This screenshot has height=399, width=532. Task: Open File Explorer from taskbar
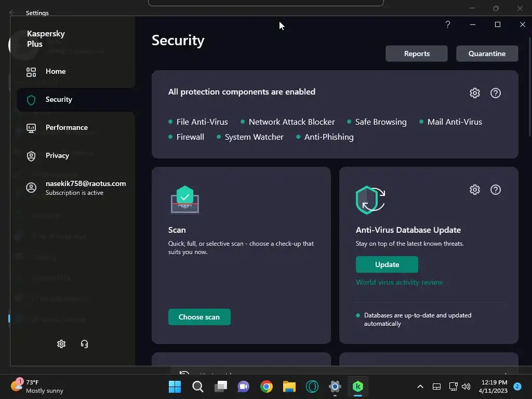pyautogui.click(x=289, y=387)
